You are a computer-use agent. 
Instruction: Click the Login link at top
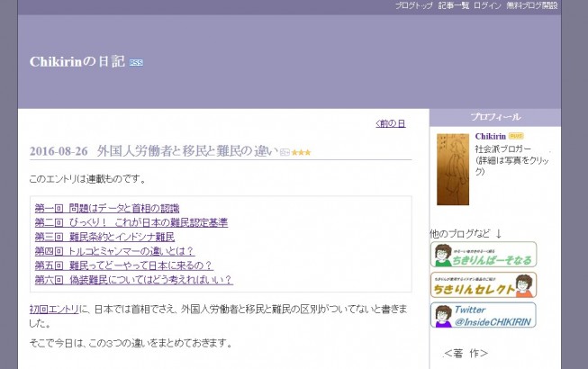(487, 5)
